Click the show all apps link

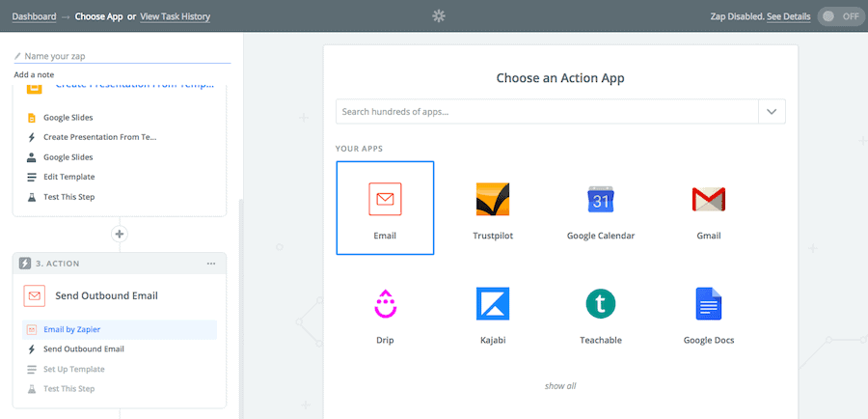coord(560,386)
